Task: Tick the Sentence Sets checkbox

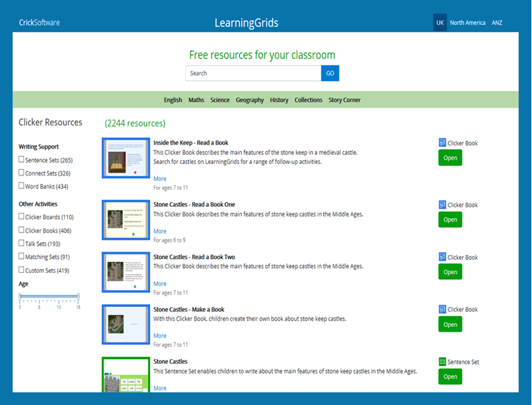Action: tap(21, 160)
